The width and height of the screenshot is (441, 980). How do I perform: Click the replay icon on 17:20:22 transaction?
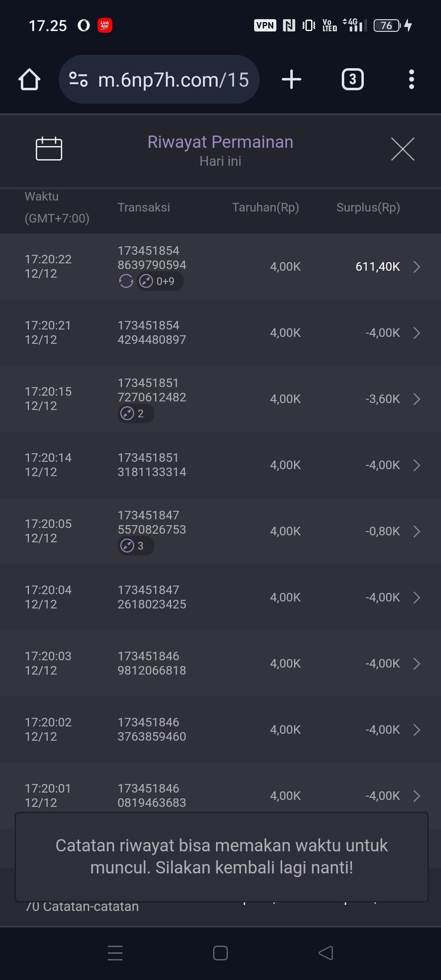126,281
